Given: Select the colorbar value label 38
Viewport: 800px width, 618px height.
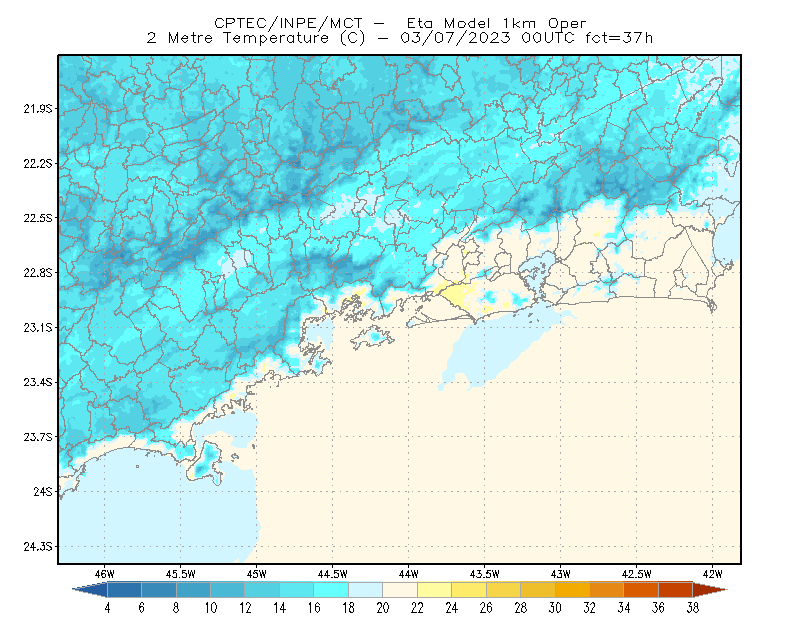Looking at the screenshot, I should pyautogui.click(x=693, y=608).
